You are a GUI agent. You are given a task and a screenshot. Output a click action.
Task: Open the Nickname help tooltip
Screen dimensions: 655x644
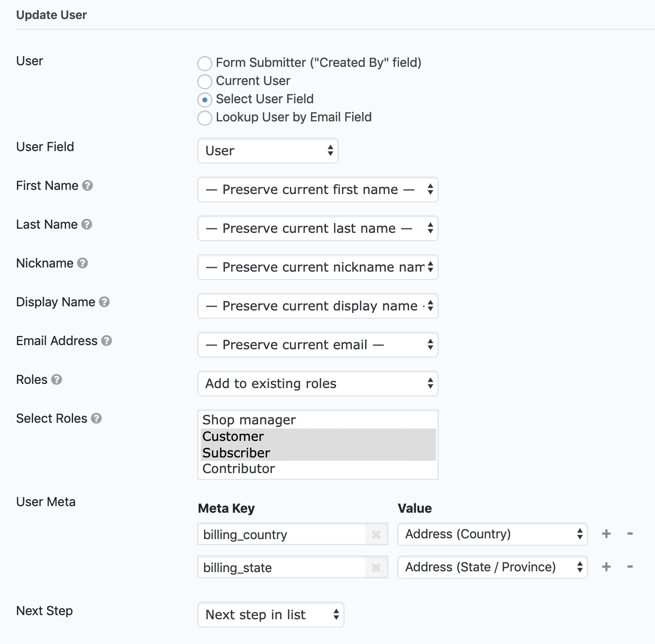point(82,264)
